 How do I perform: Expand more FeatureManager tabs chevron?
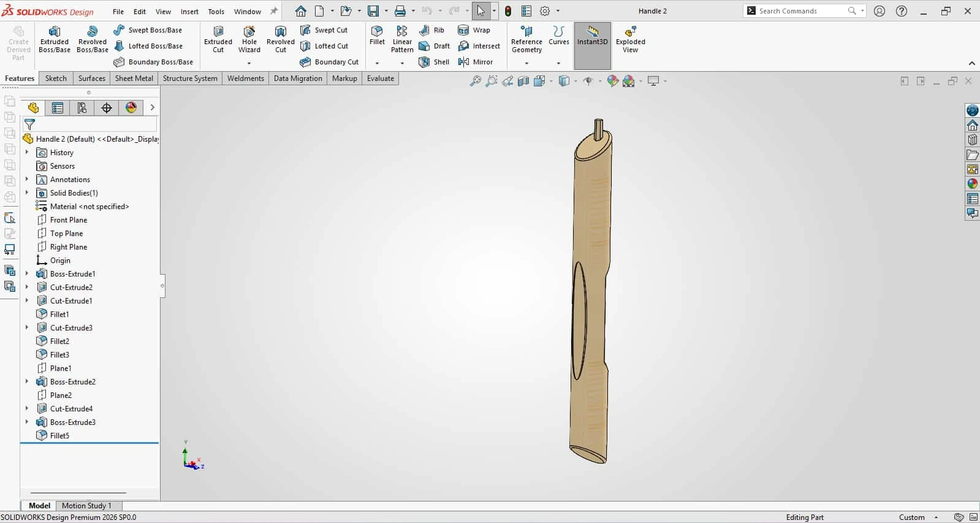pos(152,108)
